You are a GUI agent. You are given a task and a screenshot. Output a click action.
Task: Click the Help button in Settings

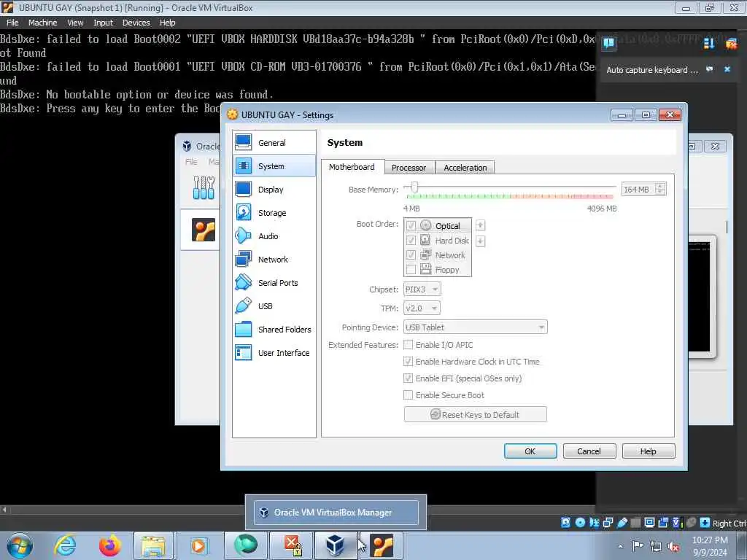point(649,451)
